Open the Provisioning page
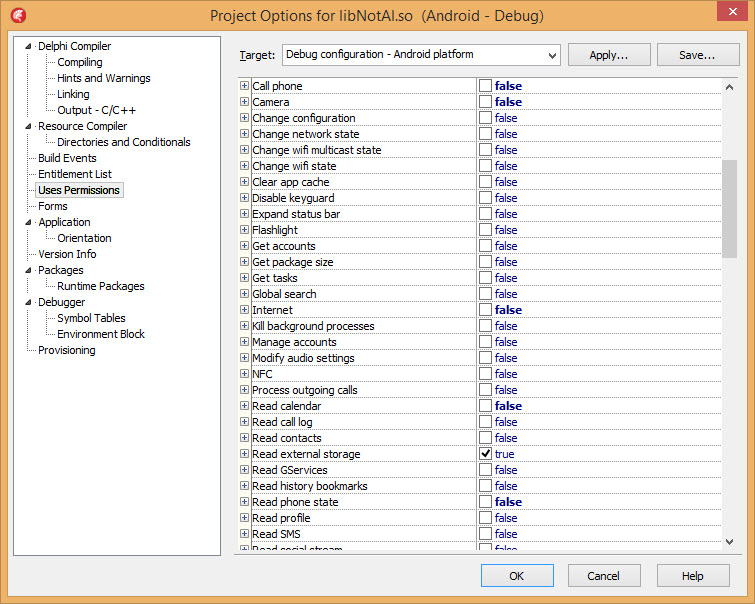The image size is (755, 604). (67, 350)
